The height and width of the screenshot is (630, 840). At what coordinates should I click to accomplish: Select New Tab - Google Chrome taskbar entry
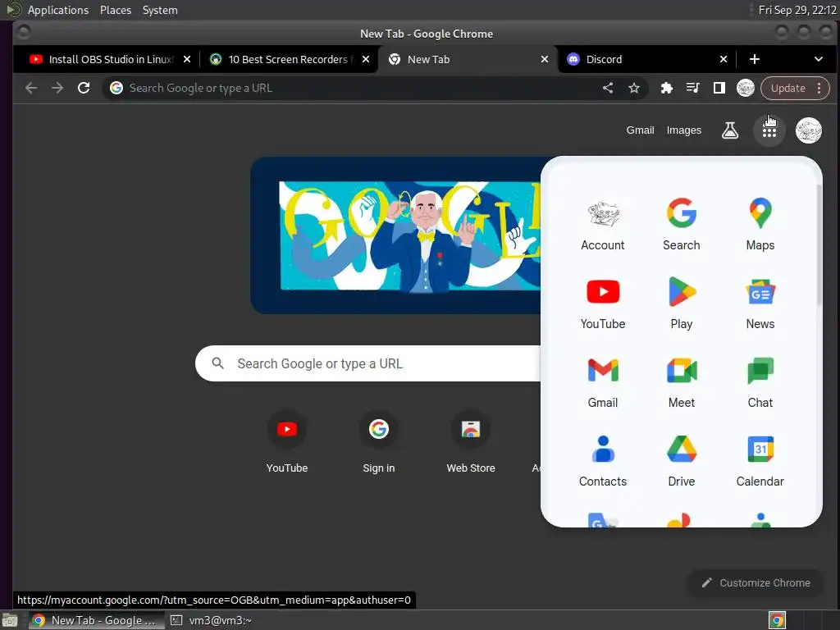[x=95, y=620]
